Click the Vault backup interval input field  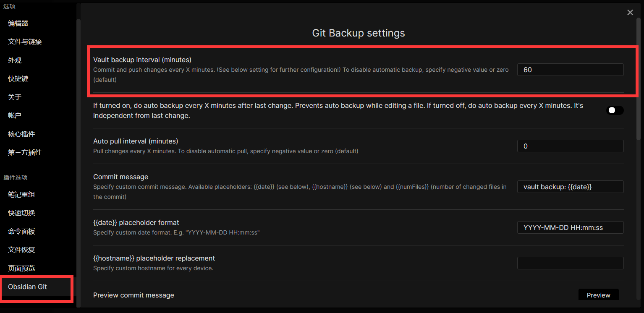pyautogui.click(x=570, y=70)
